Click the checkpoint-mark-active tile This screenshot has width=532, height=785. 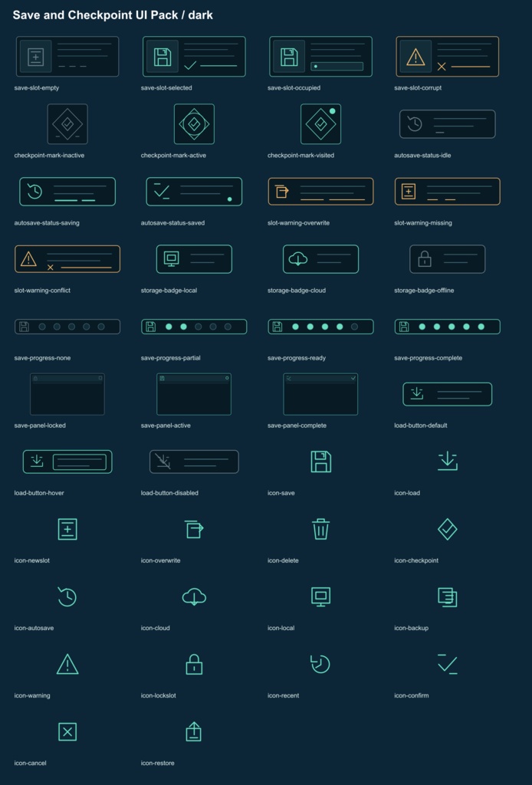click(x=194, y=123)
